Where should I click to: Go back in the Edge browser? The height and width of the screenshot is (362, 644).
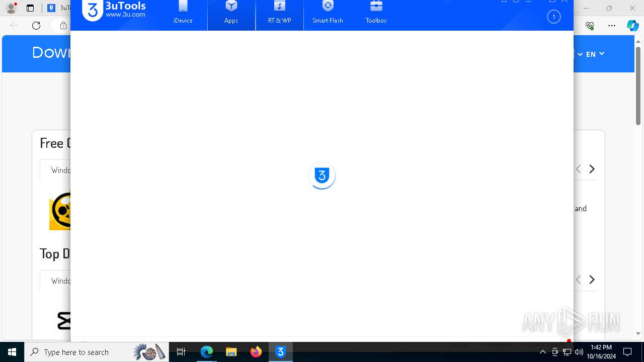tap(14, 26)
